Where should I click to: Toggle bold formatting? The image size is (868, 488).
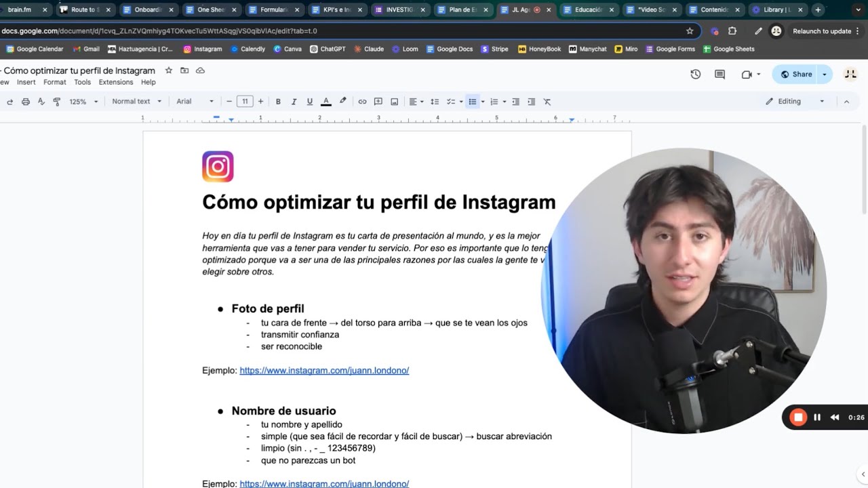(278, 102)
